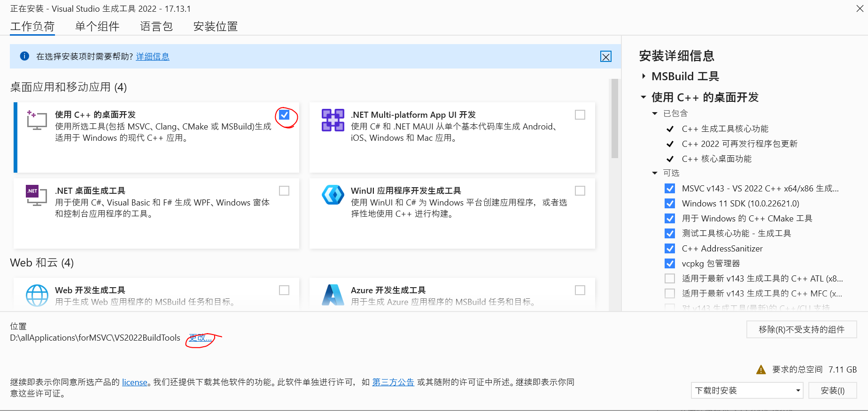The height and width of the screenshot is (411, 868).
Task: Click the .NET MAUI workload icon
Action: [333, 120]
